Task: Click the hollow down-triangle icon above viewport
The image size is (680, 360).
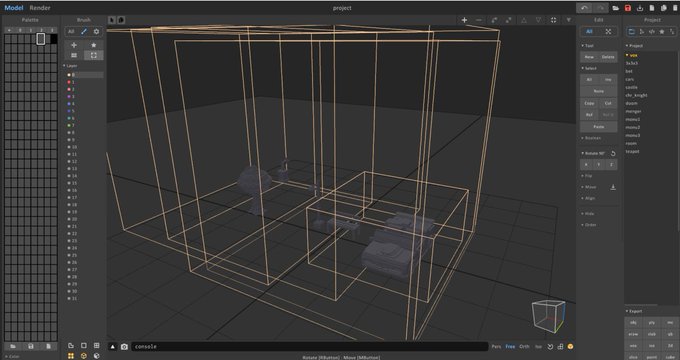Action: 538,20
